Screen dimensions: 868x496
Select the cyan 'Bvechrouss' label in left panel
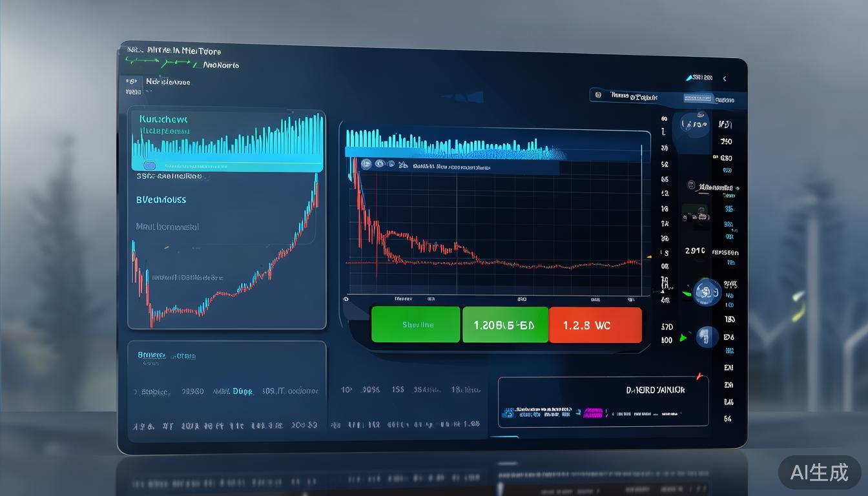161,200
